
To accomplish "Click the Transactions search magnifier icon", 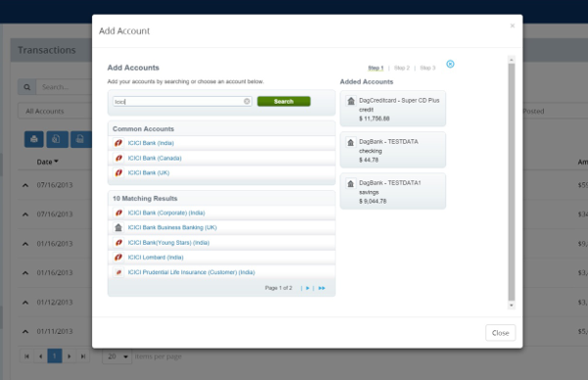I will [x=27, y=87].
